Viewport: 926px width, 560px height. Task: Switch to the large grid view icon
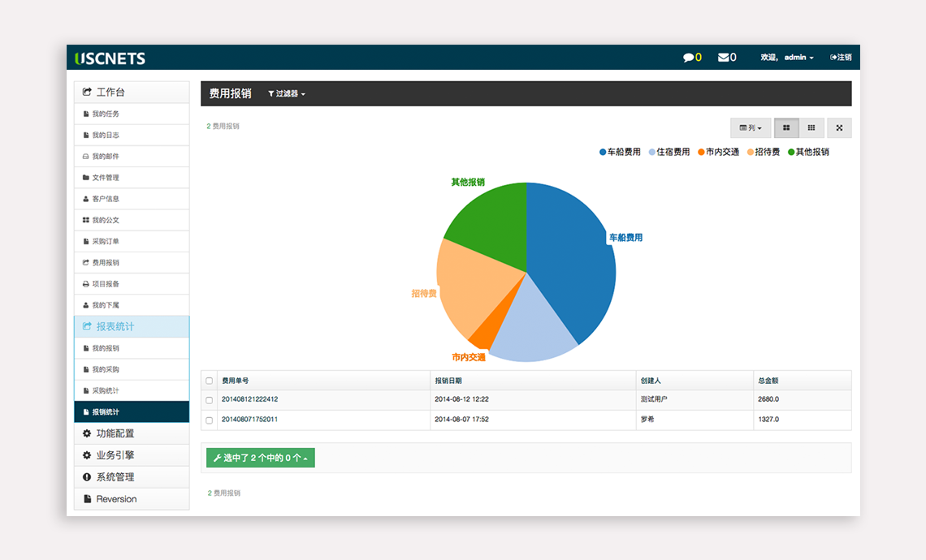786,128
